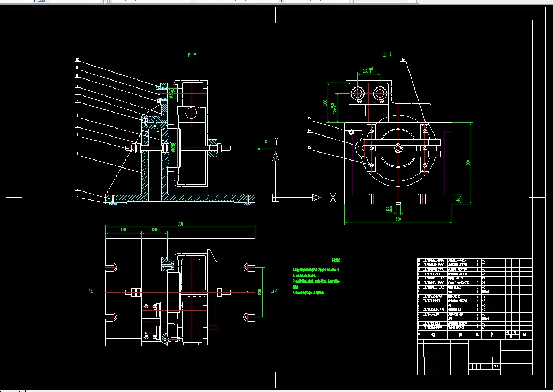Click the 105 toleranced dimension in B view
Screen dimensions: 553x392
(367, 70)
